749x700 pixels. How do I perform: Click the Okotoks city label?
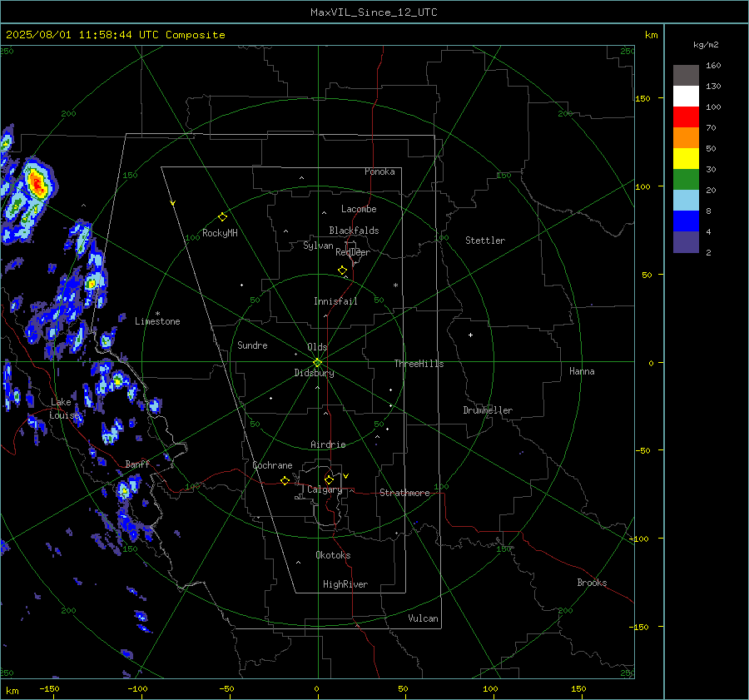point(333,555)
